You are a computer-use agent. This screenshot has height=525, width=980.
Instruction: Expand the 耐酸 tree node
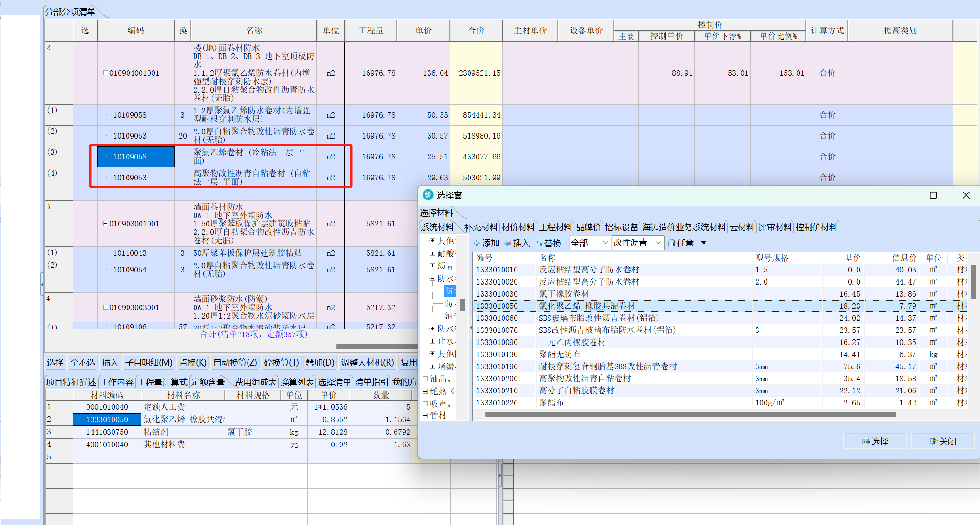[x=432, y=253]
